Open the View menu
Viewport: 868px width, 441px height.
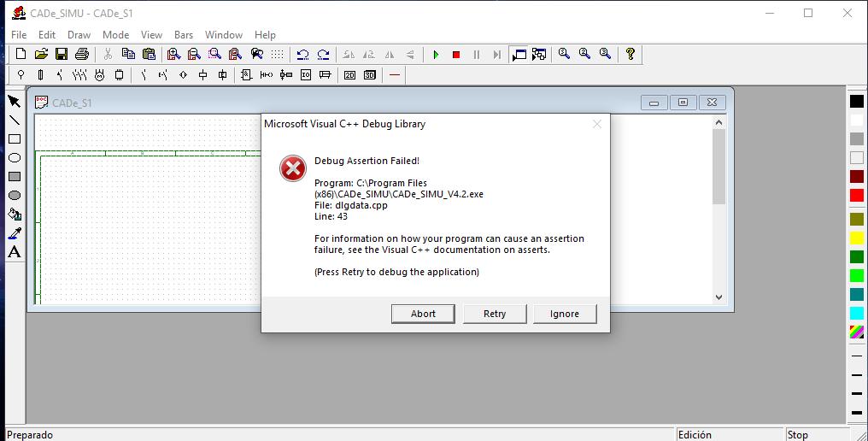(x=151, y=35)
